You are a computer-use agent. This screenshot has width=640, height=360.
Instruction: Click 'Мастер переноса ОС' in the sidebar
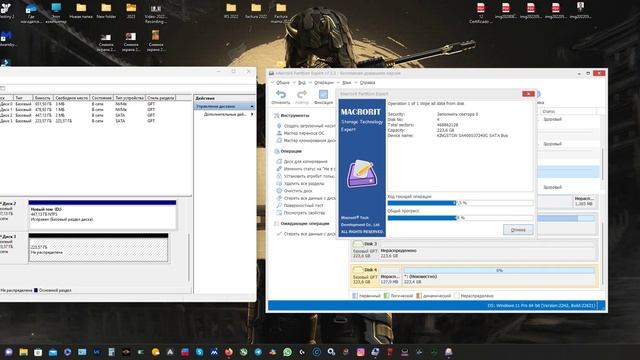tap(304, 133)
